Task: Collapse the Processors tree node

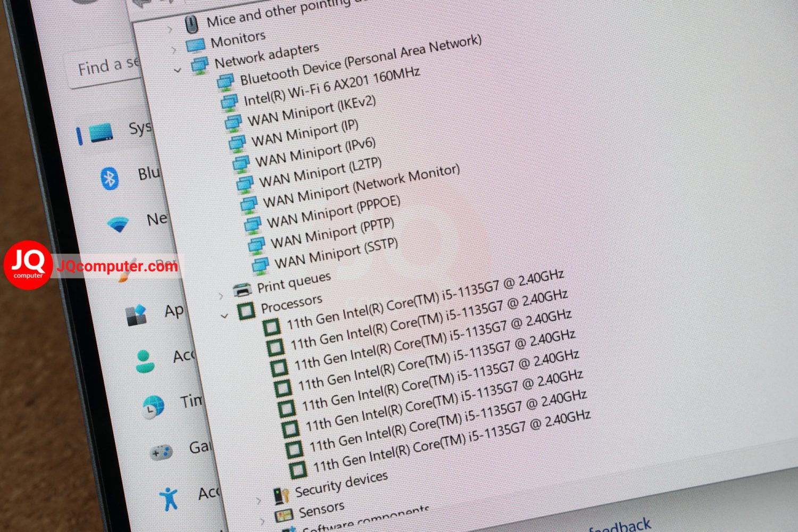Action: pos(225,316)
